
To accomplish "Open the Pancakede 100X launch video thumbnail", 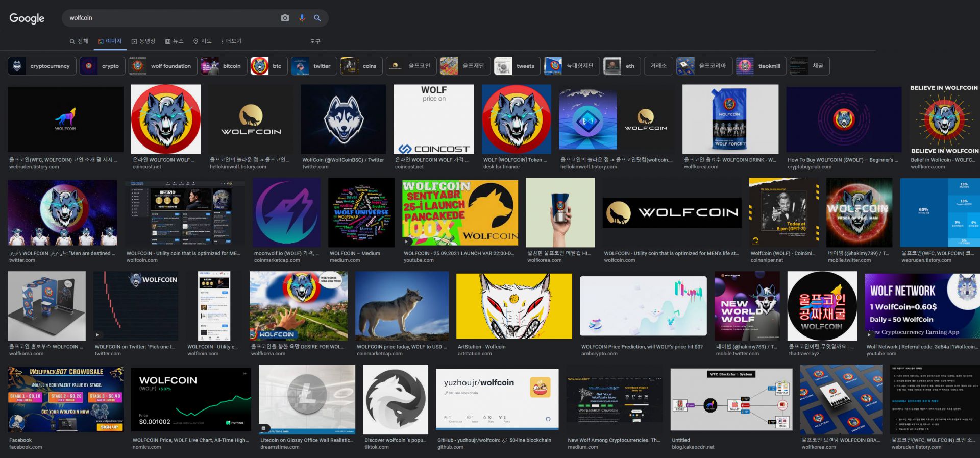I will pos(460,213).
